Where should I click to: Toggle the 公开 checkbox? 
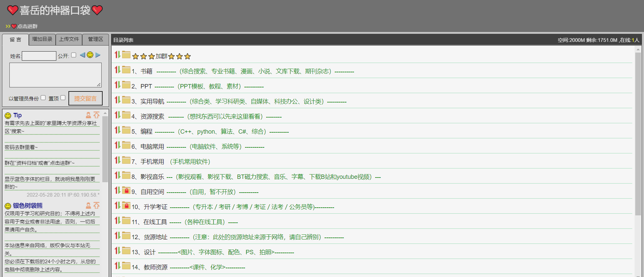(x=74, y=55)
